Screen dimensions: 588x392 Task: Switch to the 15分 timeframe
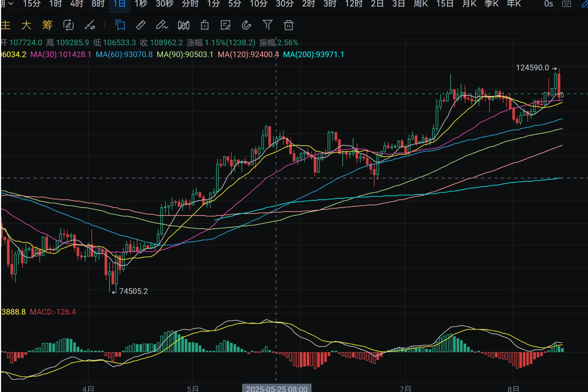[32, 4]
